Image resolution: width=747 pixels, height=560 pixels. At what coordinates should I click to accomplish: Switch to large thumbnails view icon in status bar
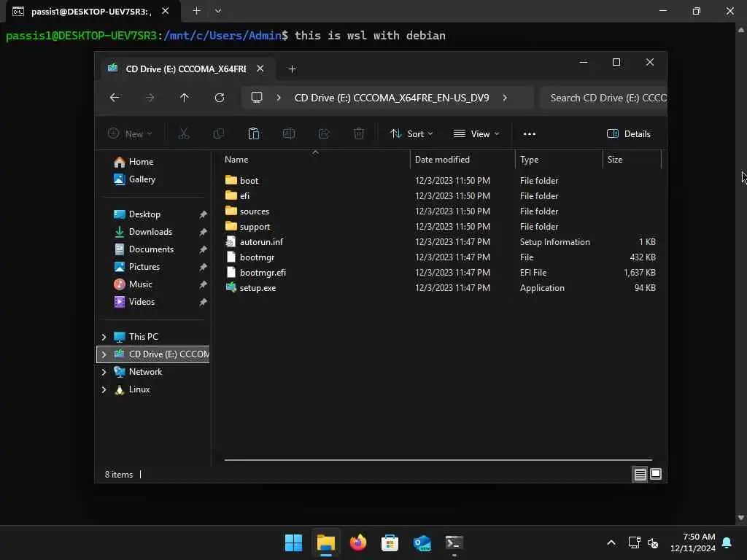[656, 474]
